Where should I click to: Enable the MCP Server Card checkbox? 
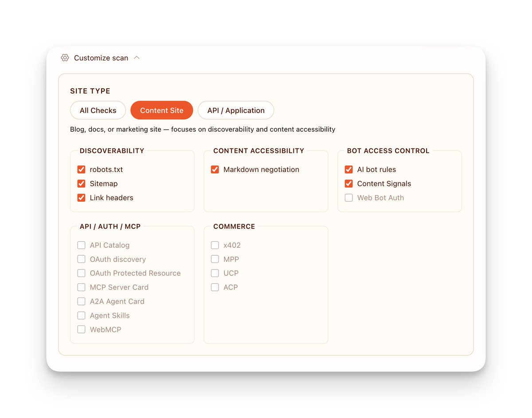[81, 287]
